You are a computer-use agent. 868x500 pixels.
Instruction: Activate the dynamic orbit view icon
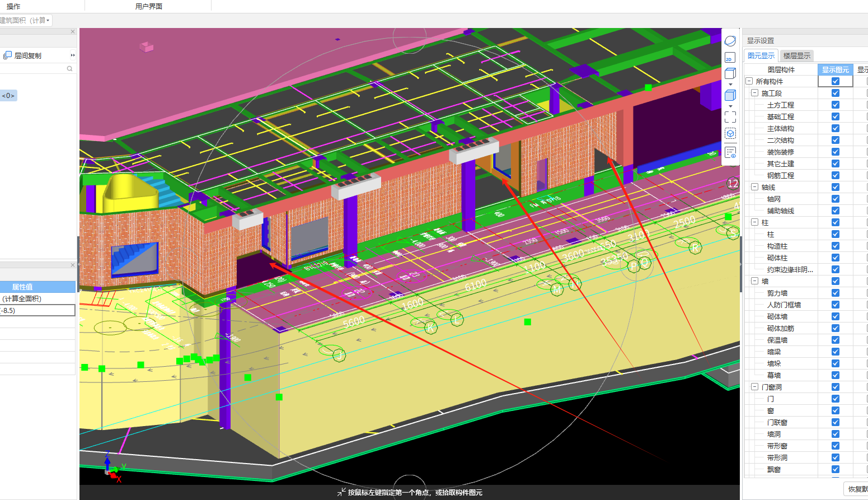point(730,41)
